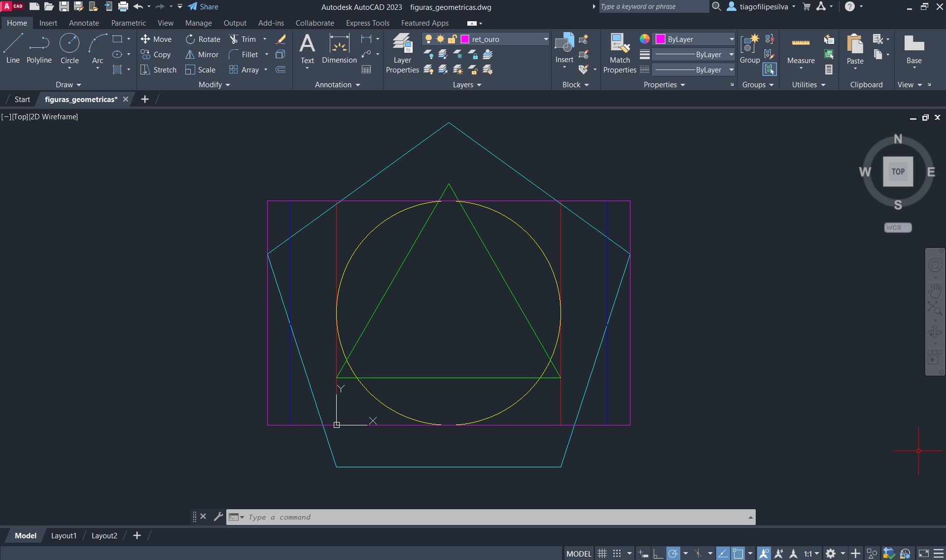Open the Layout1 tab

coord(64,536)
